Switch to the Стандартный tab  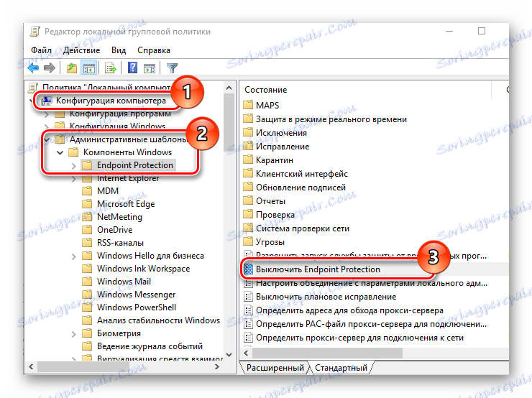coord(341,368)
